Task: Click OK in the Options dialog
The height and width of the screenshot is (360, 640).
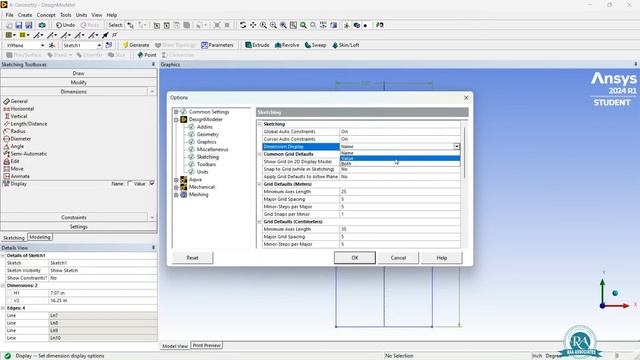Action: pos(355,258)
